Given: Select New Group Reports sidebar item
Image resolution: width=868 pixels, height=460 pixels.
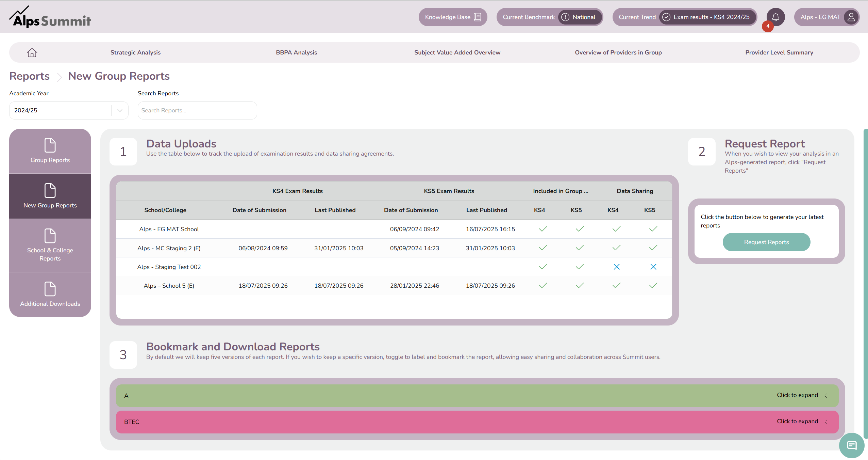Looking at the screenshot, I should click(50, 196).
